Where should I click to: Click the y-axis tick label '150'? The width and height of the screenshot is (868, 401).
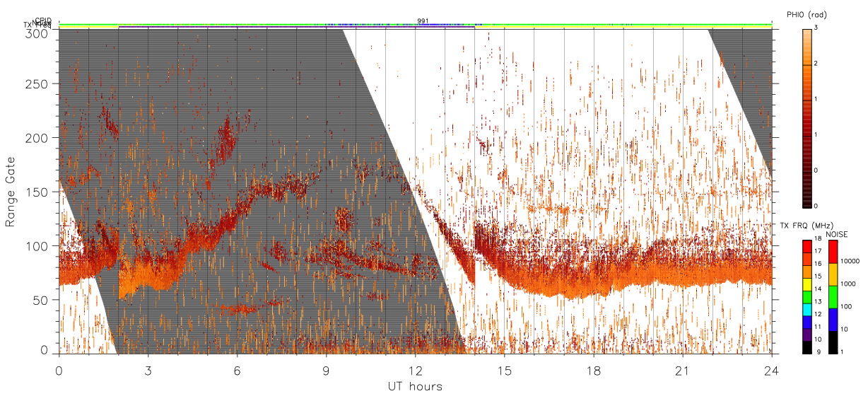click(x=38, y=192)
